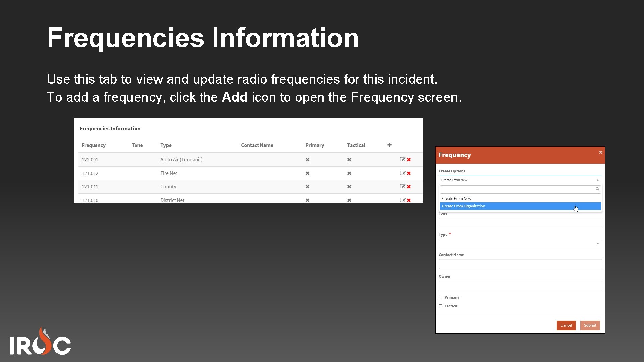The width and height of the screenshot is (644, 362).
Task: Click the delete icon for Fire Net frequency
Action: point(408,173)
